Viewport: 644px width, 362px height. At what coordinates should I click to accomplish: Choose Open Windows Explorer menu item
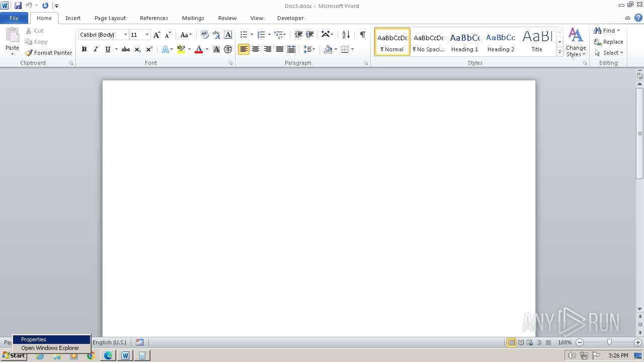pyautogui.click(x=51, y=348)
